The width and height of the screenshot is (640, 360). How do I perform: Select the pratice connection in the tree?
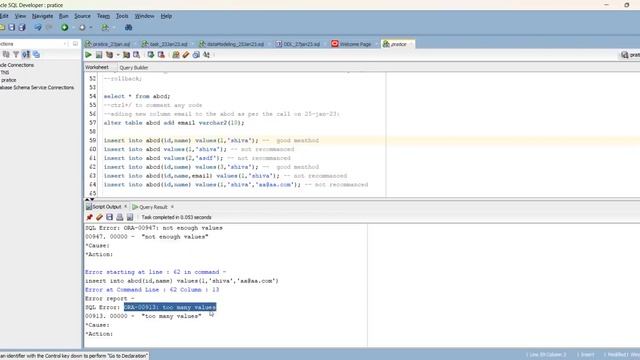point(8,80)
